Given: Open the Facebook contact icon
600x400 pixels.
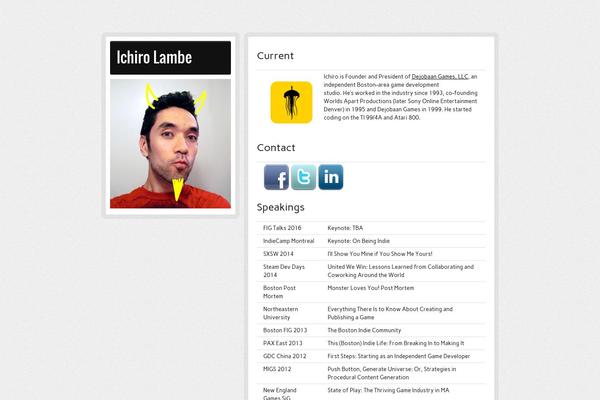Looking at the screenshot, I should (276, 177).
